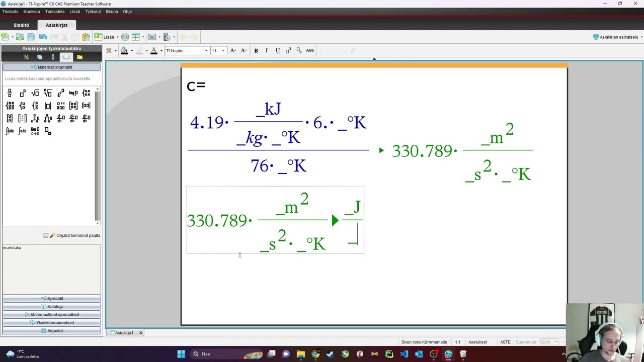Click the fill color bucket swatch
Image resolution: width=644 pixels, height=362 pixels.
pos(124,50)
